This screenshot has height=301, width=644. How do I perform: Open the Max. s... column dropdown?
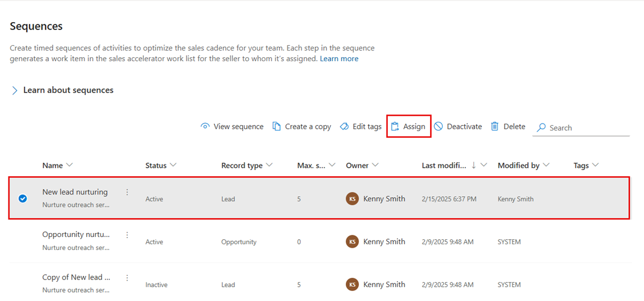(332, 165)
